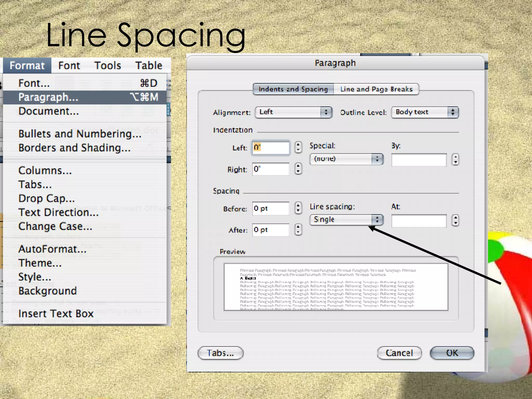Image resolution: width=532 pixels, height=399 pixels.
Task: Open the Line spacing dropdown
Action: (x=347, y=220)
